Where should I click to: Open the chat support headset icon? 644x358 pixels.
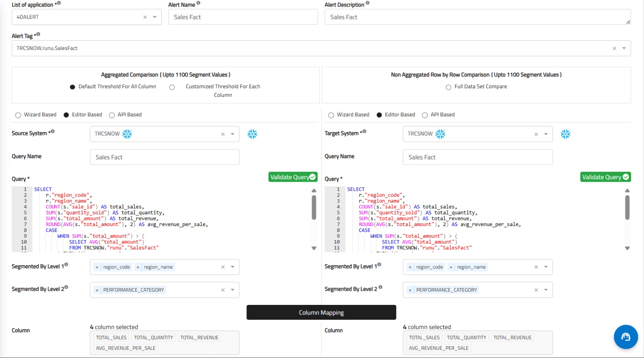click(x=625, y=337)
